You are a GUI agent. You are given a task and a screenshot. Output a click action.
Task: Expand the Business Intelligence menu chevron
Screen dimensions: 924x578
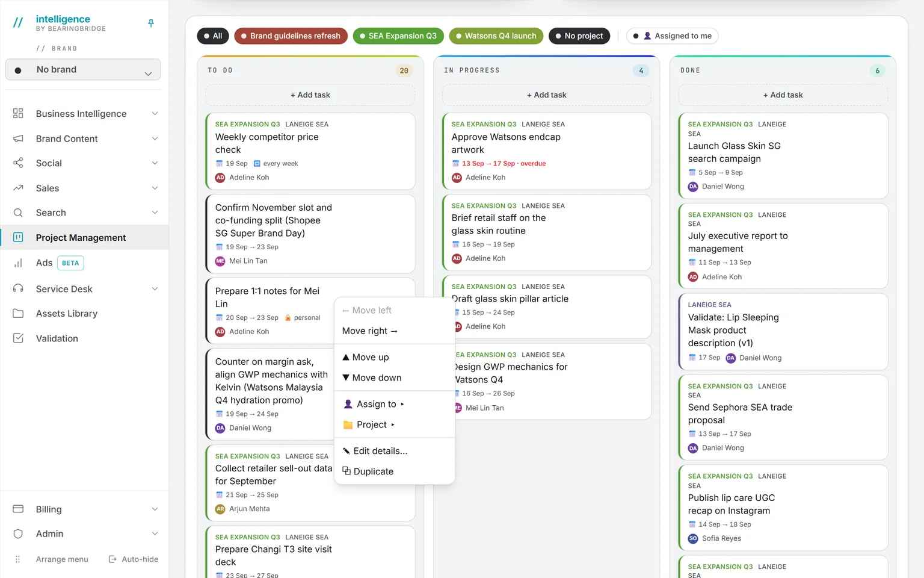155,113
